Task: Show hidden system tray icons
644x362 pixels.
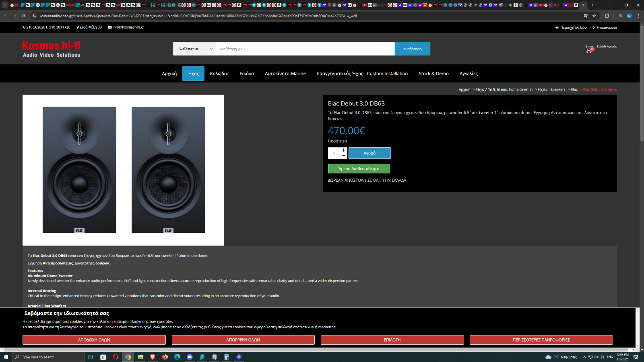Action: coord(584,357)
